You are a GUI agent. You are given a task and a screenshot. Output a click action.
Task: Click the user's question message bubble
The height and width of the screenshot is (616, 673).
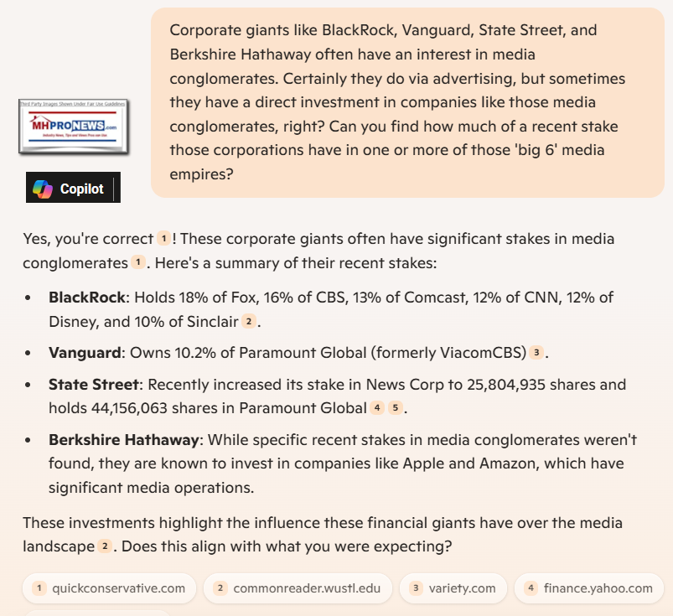point(406,102)
